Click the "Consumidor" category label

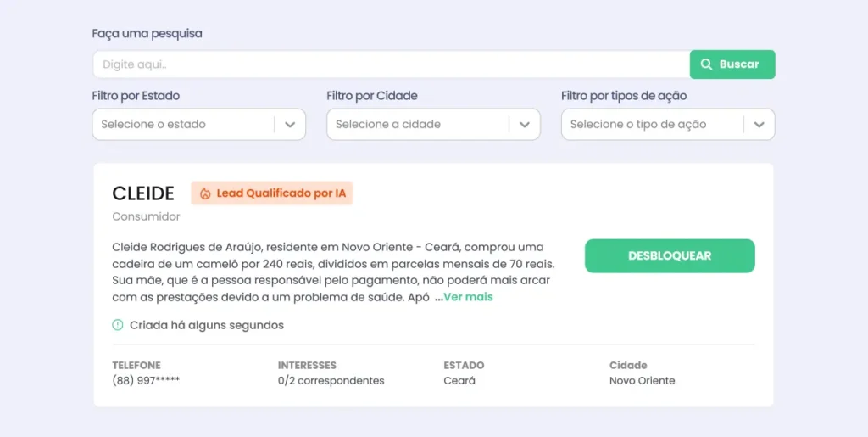(x=146, y=217)
